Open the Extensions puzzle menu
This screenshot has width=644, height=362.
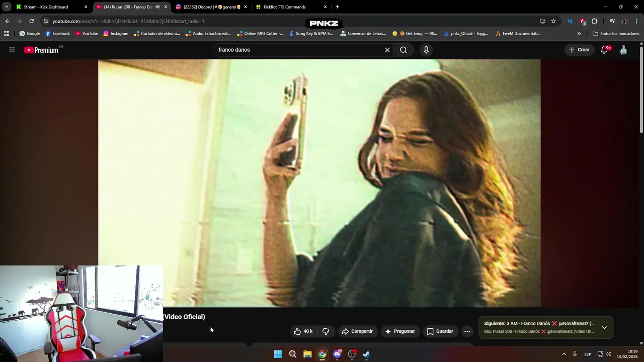(x=595, y=21)
